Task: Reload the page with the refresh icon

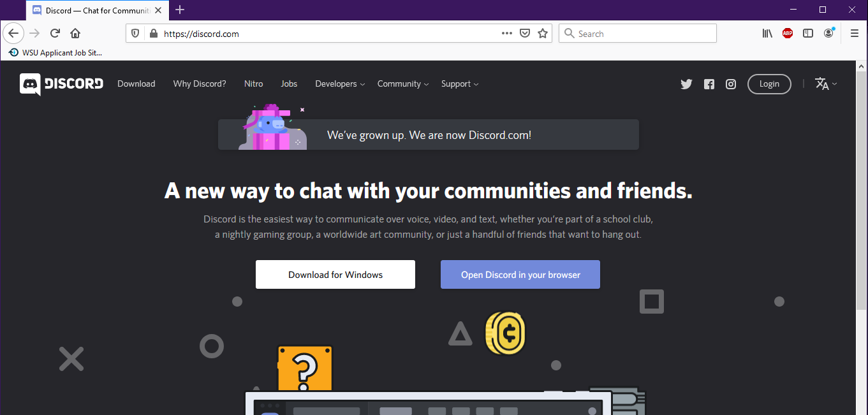Action: pyautogui.click(x=55, y=34)
